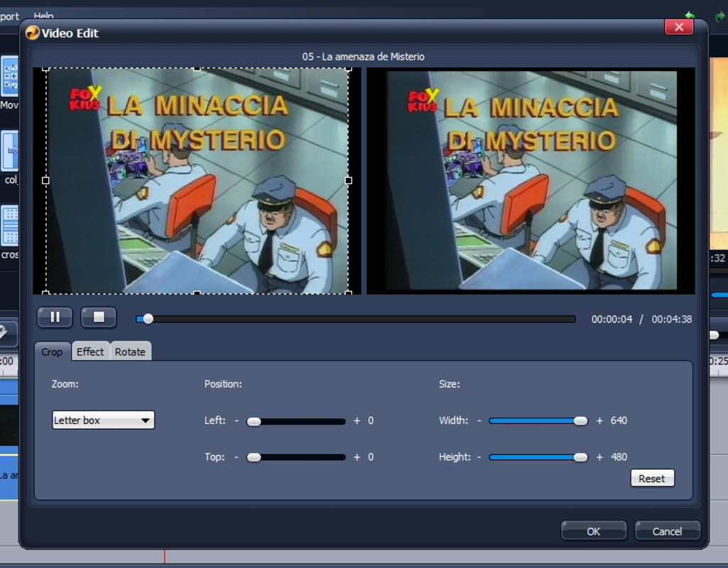
Task: Open the Letter box zoom dropdown
Action: [103, 420]
